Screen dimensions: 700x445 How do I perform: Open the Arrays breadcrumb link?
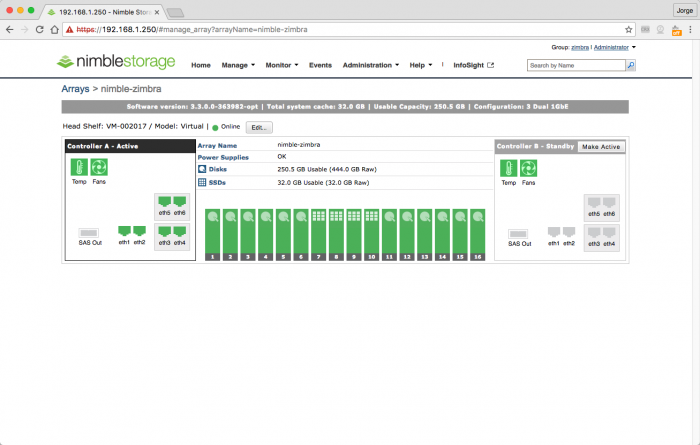pos(75,89)
